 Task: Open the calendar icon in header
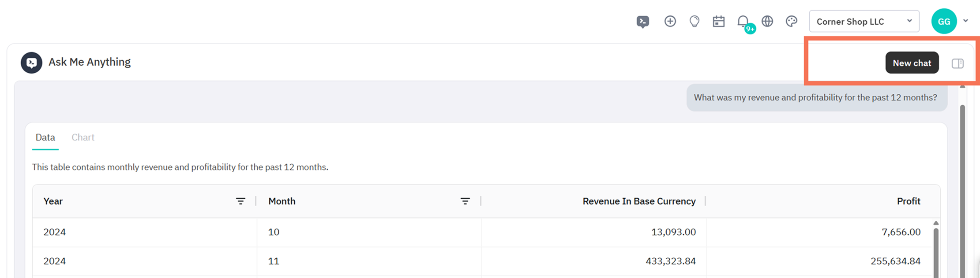[719, 21]
